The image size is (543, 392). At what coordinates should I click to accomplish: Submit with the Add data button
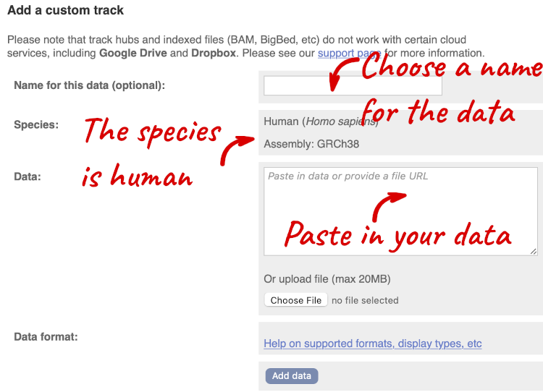(x=292, y=376)
